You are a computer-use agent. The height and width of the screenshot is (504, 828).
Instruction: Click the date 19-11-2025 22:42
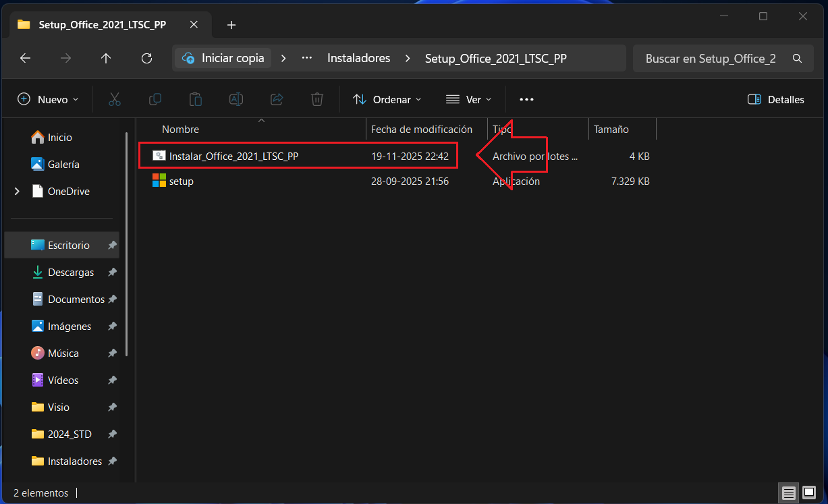(x=410, y=156)
